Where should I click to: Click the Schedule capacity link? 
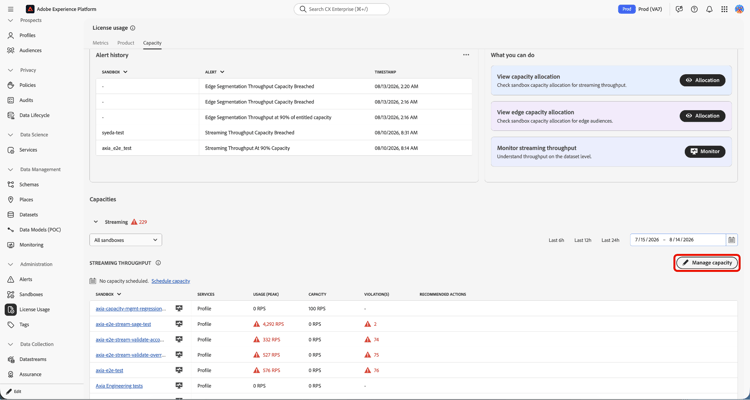click(x=171, y=281)
